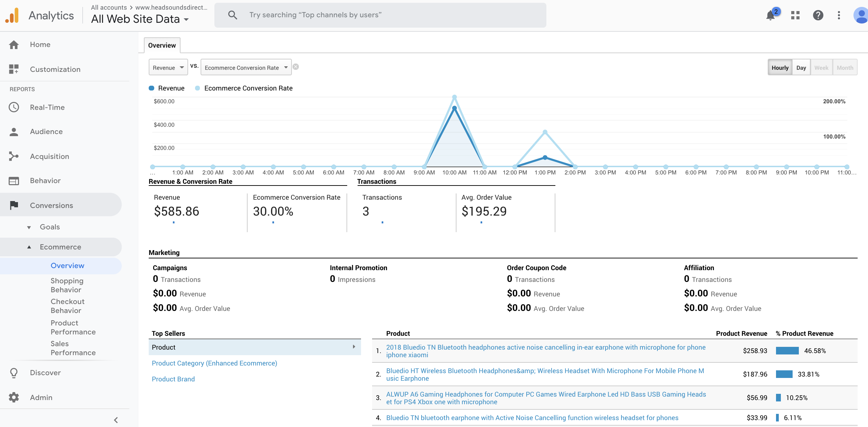Click the Admin gear icon
The width and height of the screenshot is (868, 427).
coord(14,397)
